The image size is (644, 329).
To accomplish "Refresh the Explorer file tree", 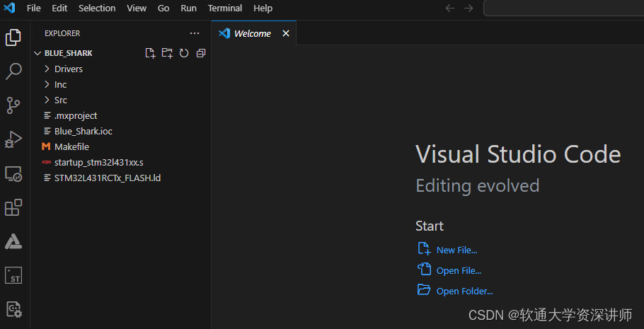I will pos(184,53).
